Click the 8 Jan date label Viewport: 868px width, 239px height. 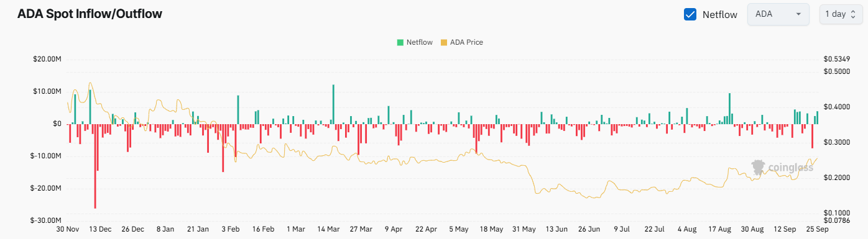[165, 230]
